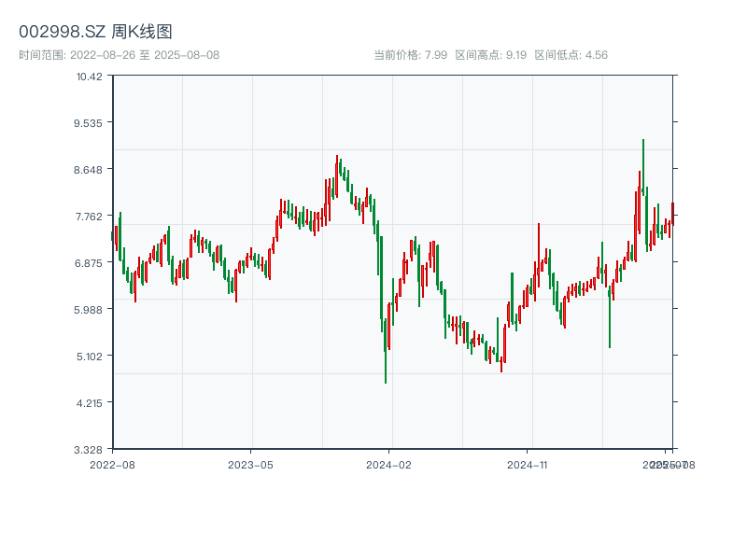The image size is (747, 560).
Task: Click the 10.42 y-axis price label
Action: click(x=90, y=76)
